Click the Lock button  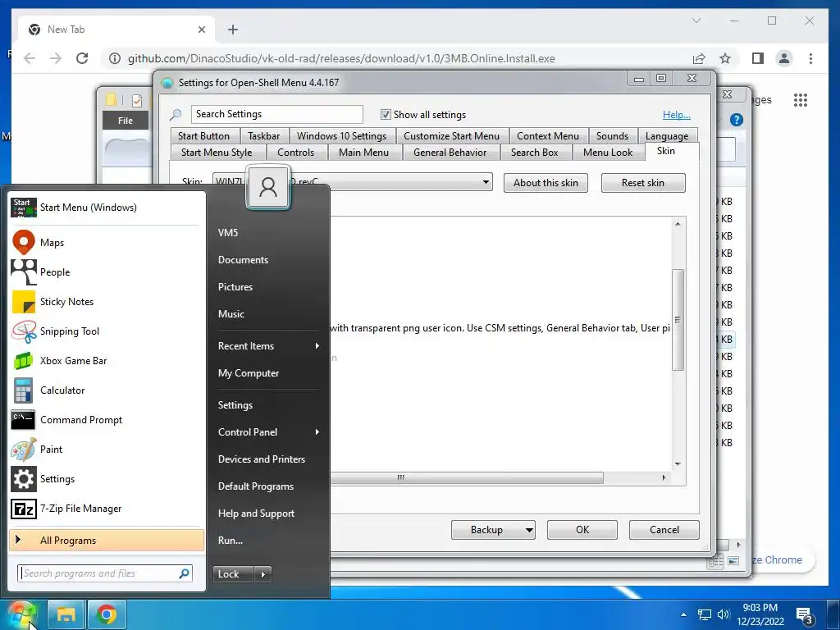233,574
